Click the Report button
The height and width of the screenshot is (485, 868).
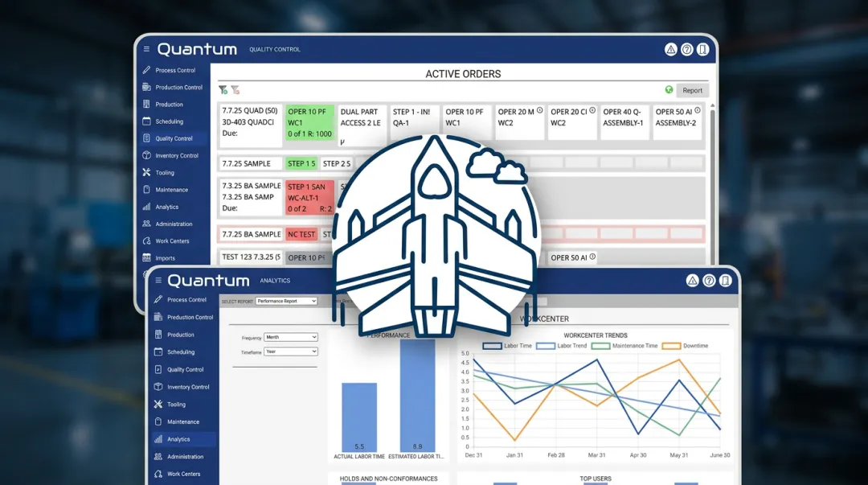(692, 90)
